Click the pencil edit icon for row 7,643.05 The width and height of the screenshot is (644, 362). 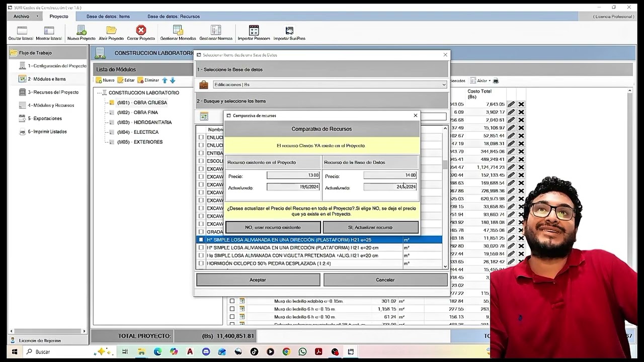(x=511, y=105)
